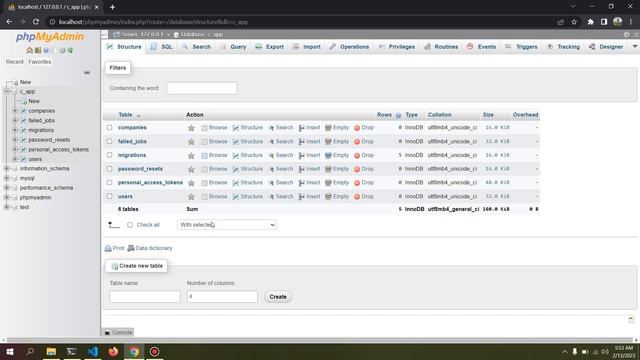The height and width of the screenshot is (360, 640).
Task: Reload the browser page
Action: [x=36, y=22]
